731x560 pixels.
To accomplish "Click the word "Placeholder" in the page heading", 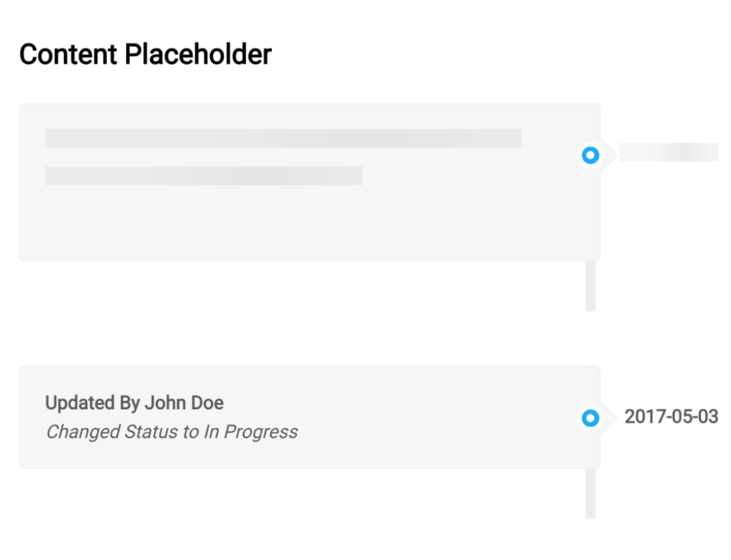I will pos(198,54).
